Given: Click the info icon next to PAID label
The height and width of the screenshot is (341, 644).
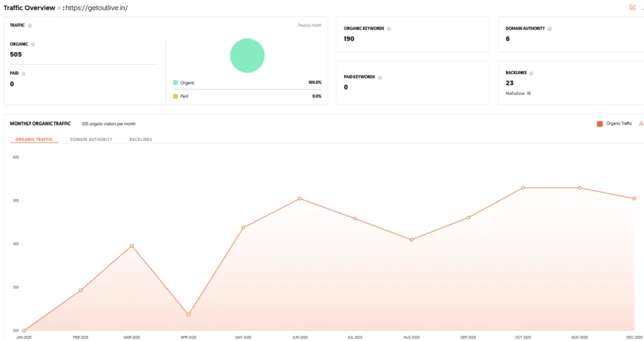Looking at the screenshot, I should coord(23,74).
